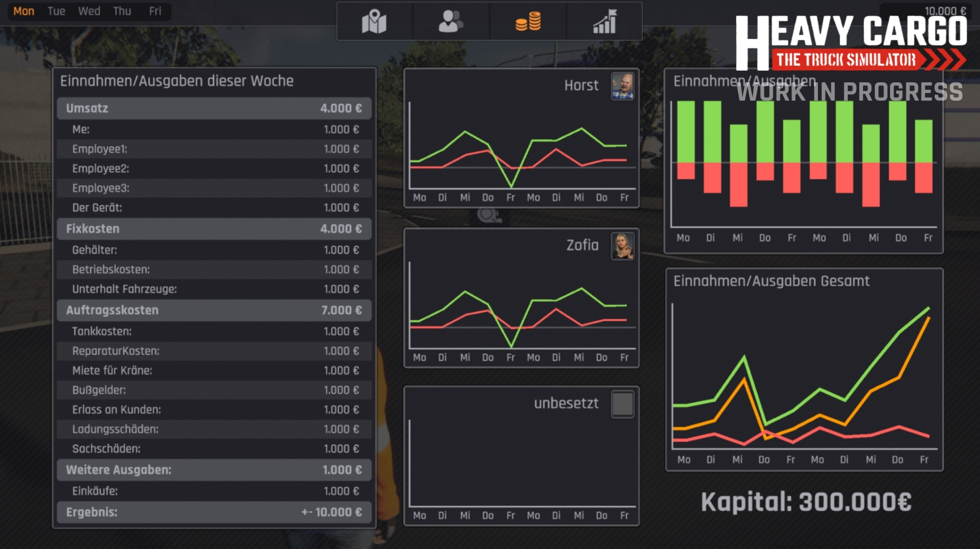Select the Thu day tab
Viewport: 980px width, 549px height.
click(x=122, y=11)
